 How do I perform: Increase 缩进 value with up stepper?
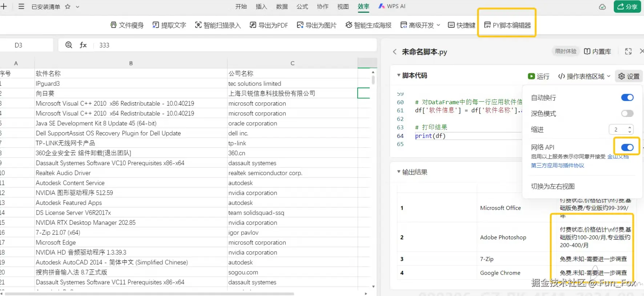point(629,127)
